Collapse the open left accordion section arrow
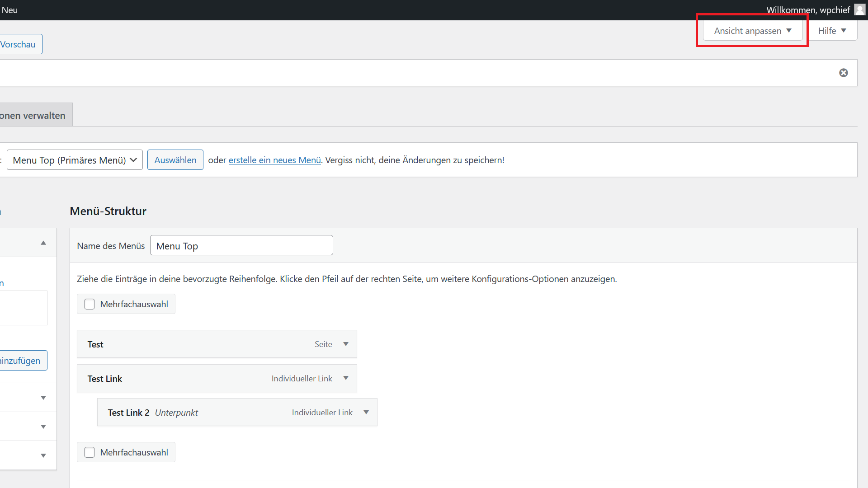 coord(43,243)
